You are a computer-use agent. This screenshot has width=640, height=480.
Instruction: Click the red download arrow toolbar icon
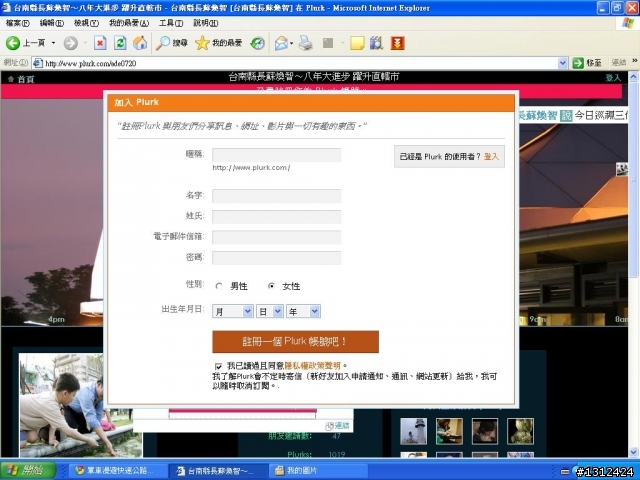(x=397, y=43)
